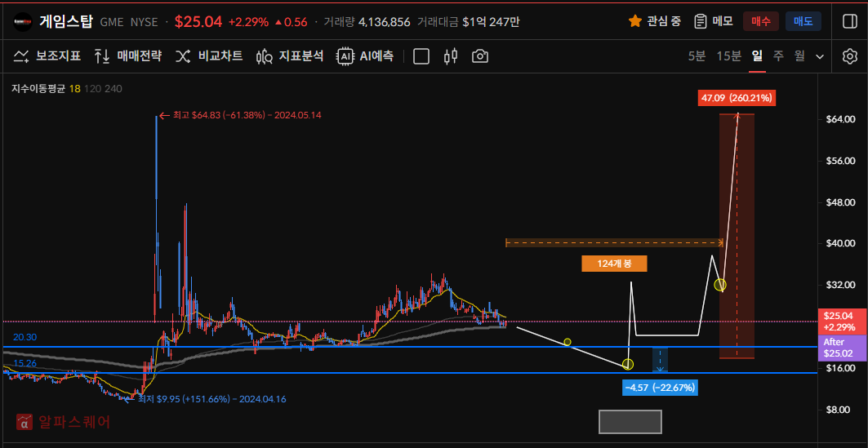Viewport: 868px width, 448px height.
Task: Open the 메모 note button
Action: click(714, 21)
